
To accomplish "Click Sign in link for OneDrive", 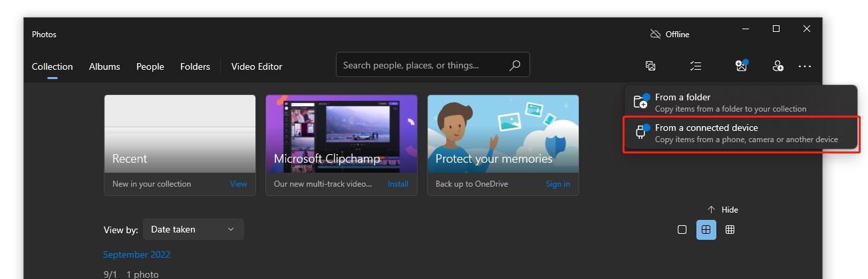I will (x=557, y=184).
